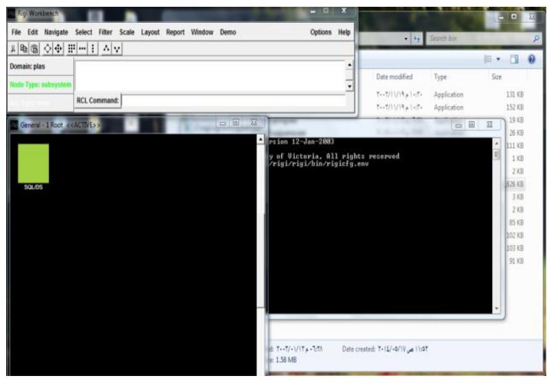Click the Node Type: subsystem button
550x392 pixels.
pyautogui.click(x=37, y=84)
